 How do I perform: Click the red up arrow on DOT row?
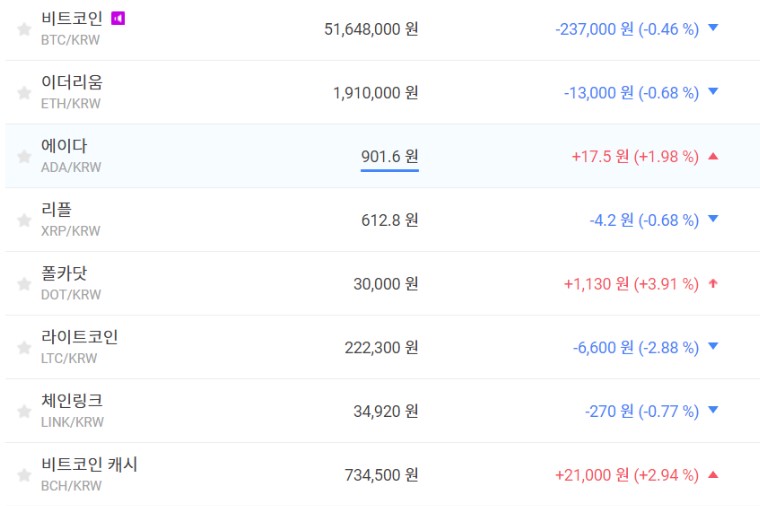713,284
